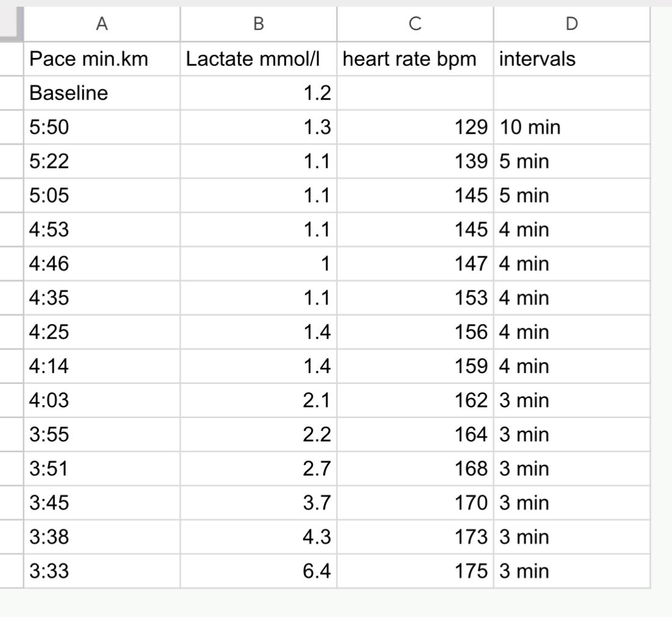Select heart rate 162
Viewport: 672px width, 617px height.
[x=415, y=400]
